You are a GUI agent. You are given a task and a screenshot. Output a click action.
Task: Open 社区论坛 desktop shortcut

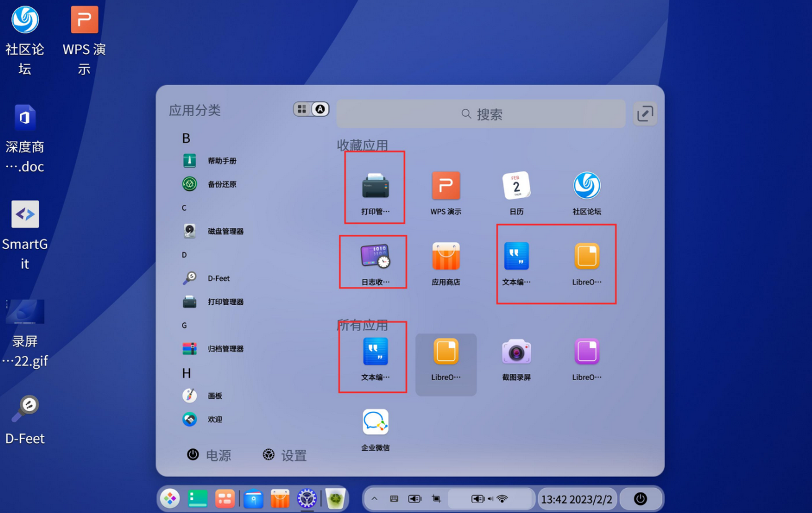click(x=25, y=40)
